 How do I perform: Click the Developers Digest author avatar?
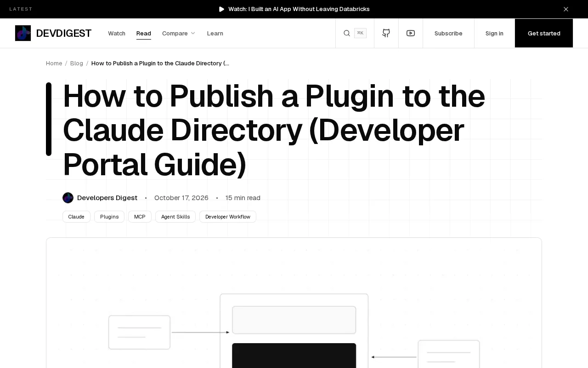tap(68, 198)
